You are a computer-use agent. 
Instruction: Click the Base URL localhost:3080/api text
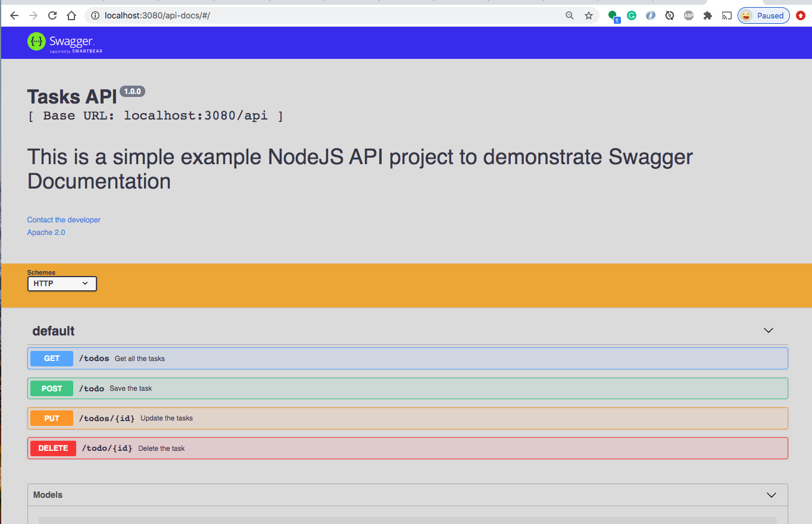pyautogui.click(x=155, y=115)
